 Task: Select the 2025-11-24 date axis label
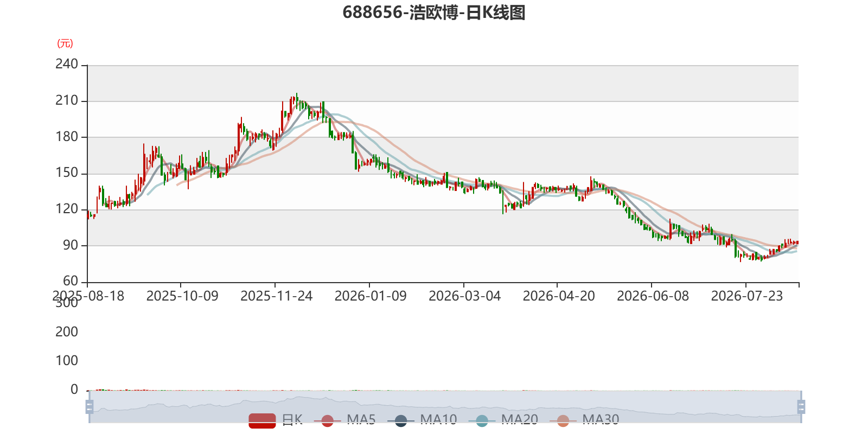276,296
